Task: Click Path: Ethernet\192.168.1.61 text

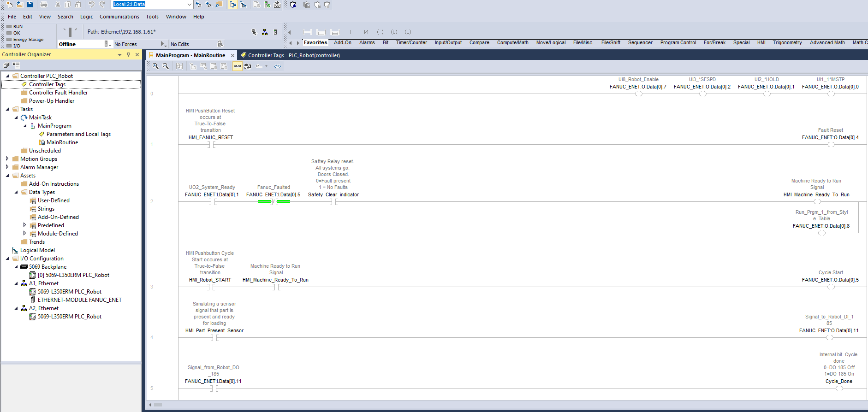Action: tap(122, 32)
